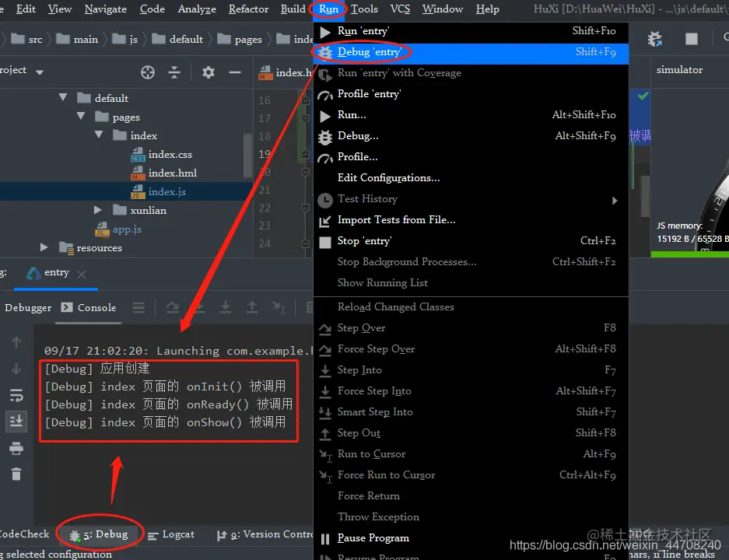
Task: Click the print console icon
Action: [16, 449]
